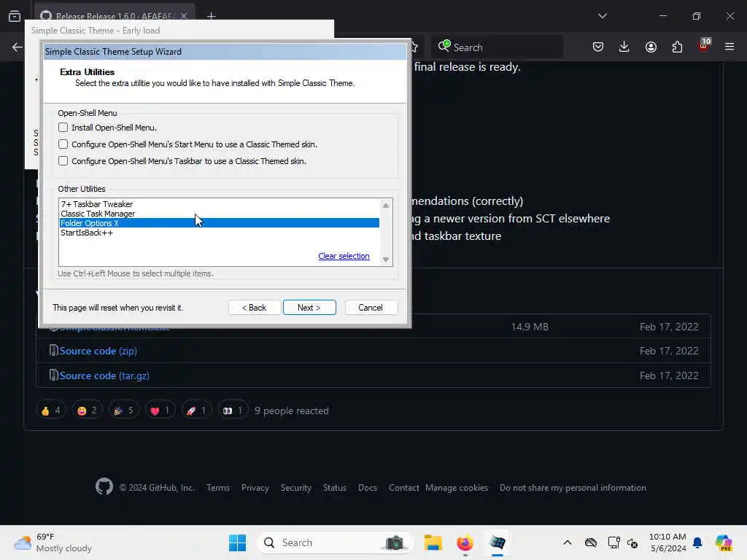747x560 pixels.
Task: Expand the list all tabs chevron
Action: (603, 16)
